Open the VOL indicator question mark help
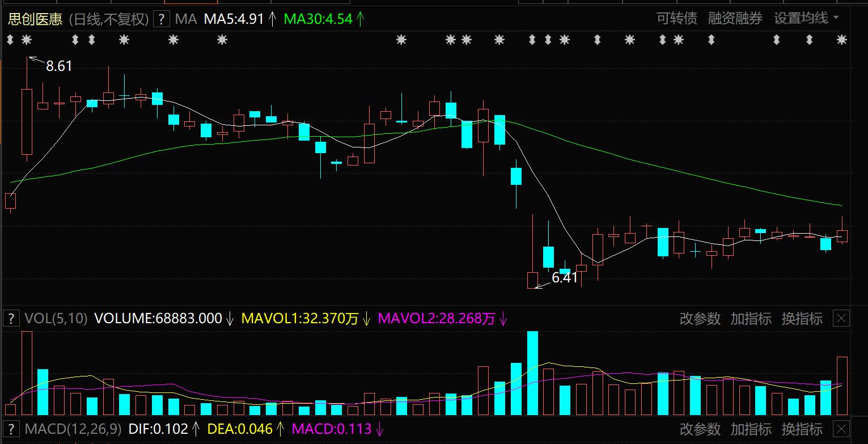 pos(10,319)
